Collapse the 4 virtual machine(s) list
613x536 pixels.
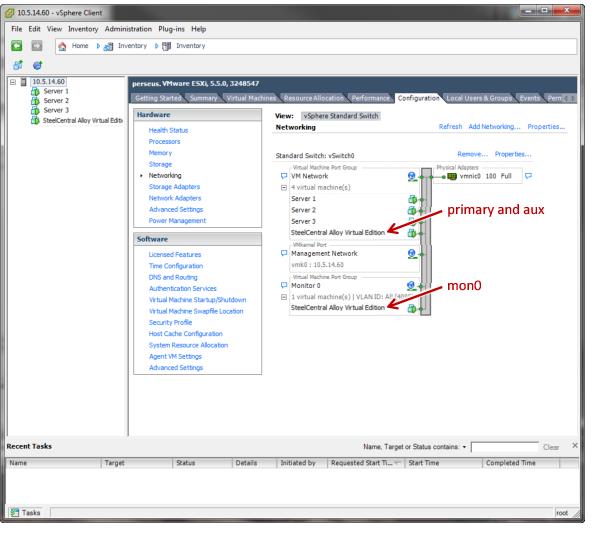(x=284, y=188)
